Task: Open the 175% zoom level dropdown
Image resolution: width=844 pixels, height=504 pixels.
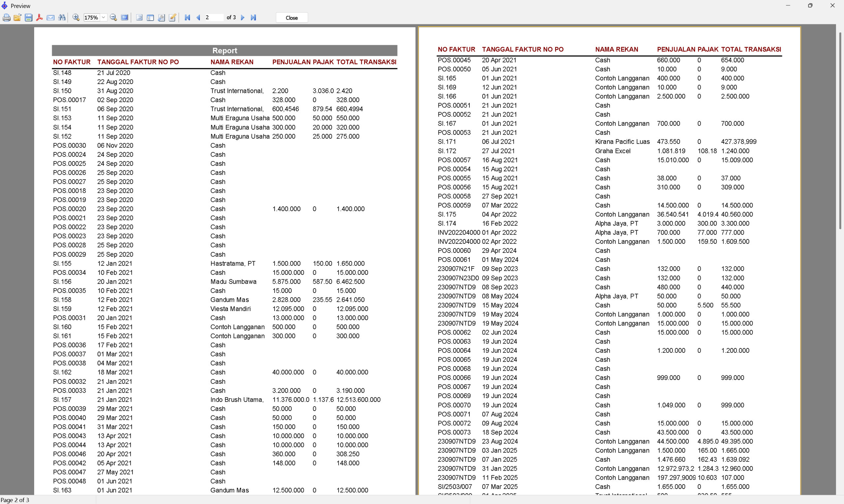Action: click(103, 18)
